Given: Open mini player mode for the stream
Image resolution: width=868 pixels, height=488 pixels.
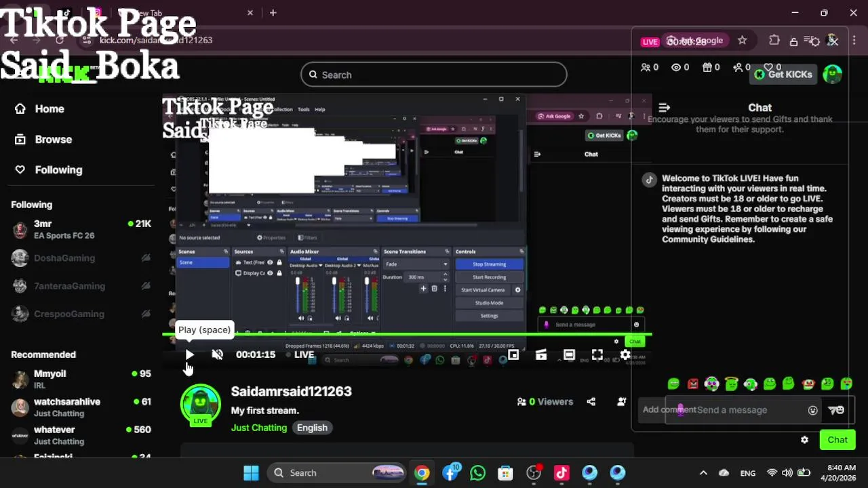Looking at the screenshot, I should 513,354.
